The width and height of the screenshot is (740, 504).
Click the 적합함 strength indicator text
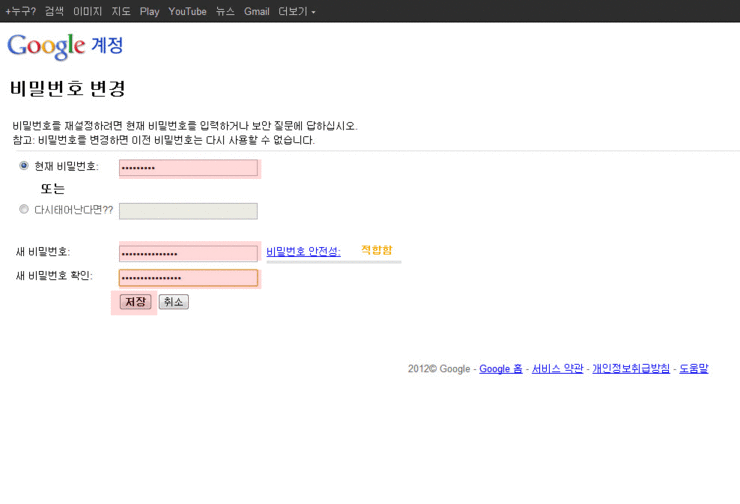pos(377,250)
